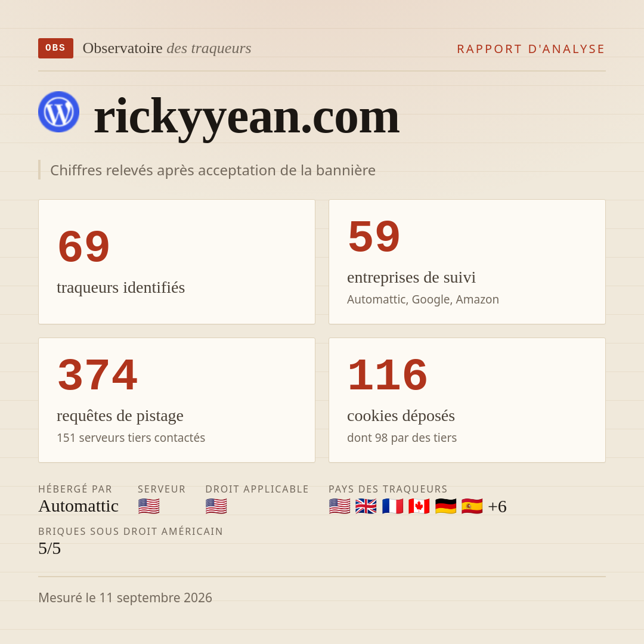Click the Rapport d'analyse label

(x=531, y=49)
